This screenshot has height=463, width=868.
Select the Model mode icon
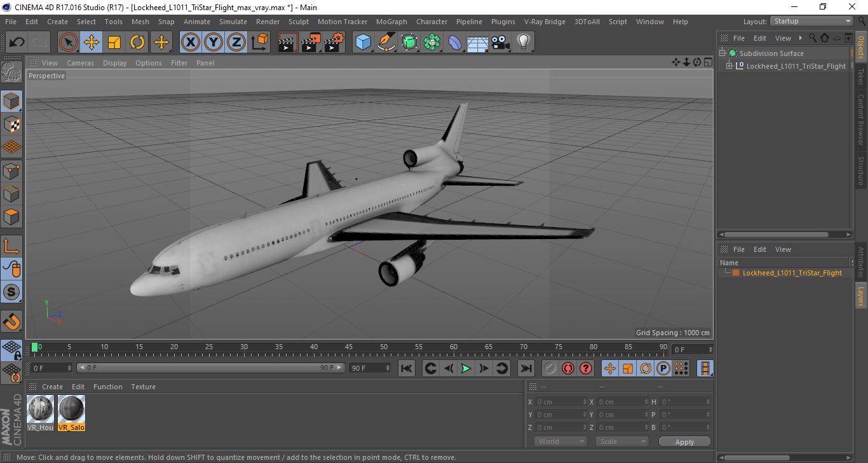(x=11, y=101)
